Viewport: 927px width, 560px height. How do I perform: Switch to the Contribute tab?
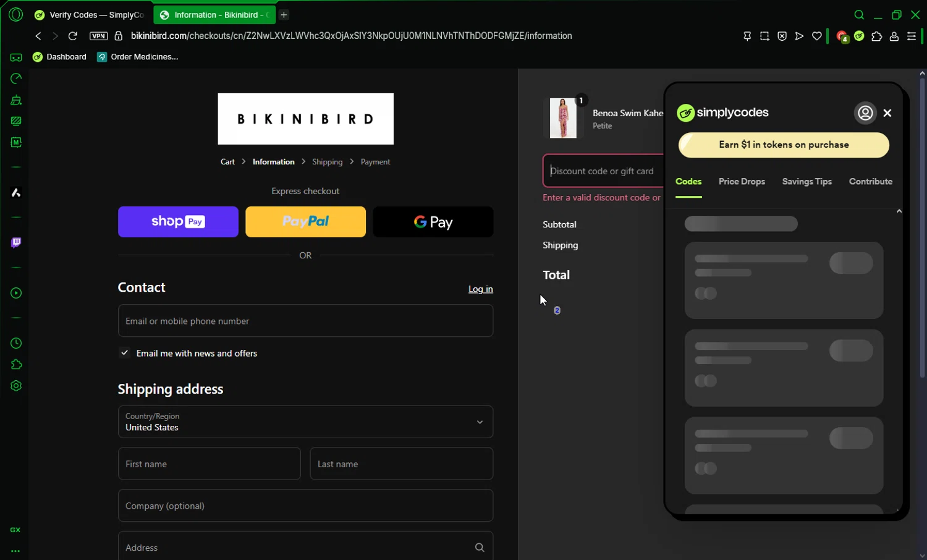pos(871,182)
